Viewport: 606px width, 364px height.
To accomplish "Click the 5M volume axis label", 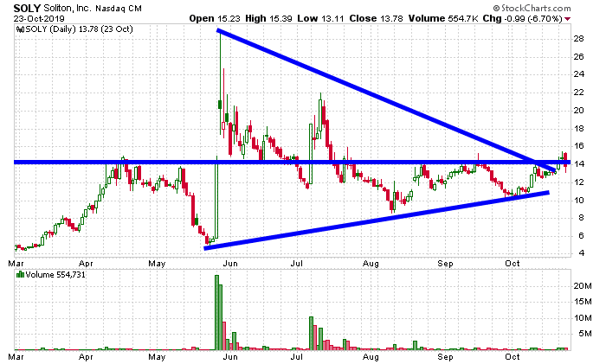I will click(585, 334).
